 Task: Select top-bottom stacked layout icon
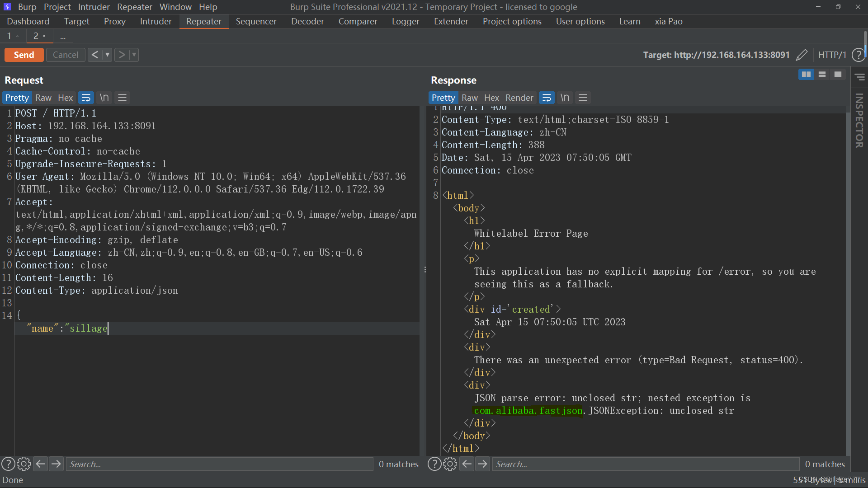pos(822,75)
